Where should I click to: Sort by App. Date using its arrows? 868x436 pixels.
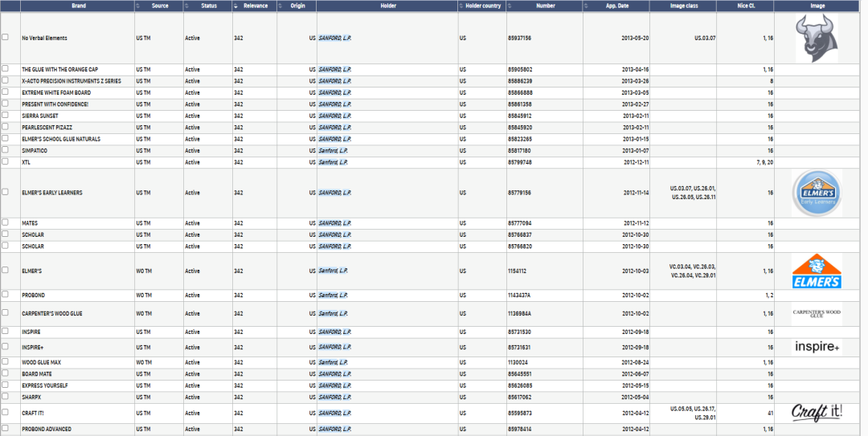point(586,6)
